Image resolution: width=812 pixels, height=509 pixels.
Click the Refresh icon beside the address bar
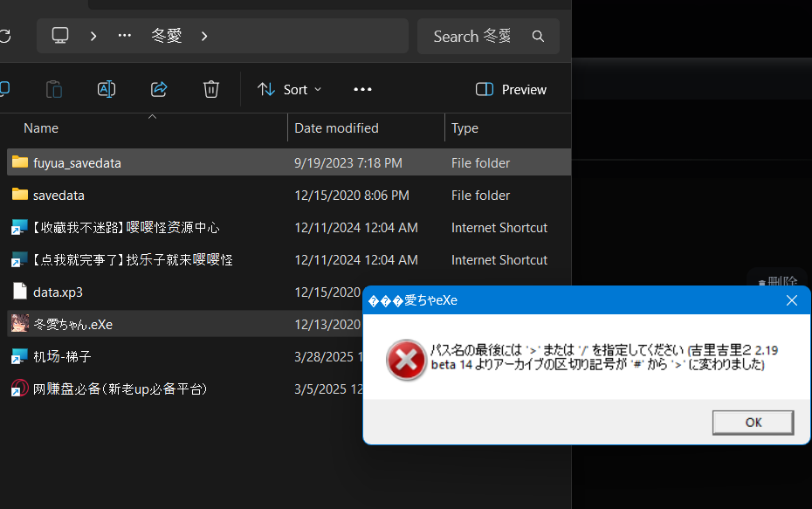click(7, 36)
